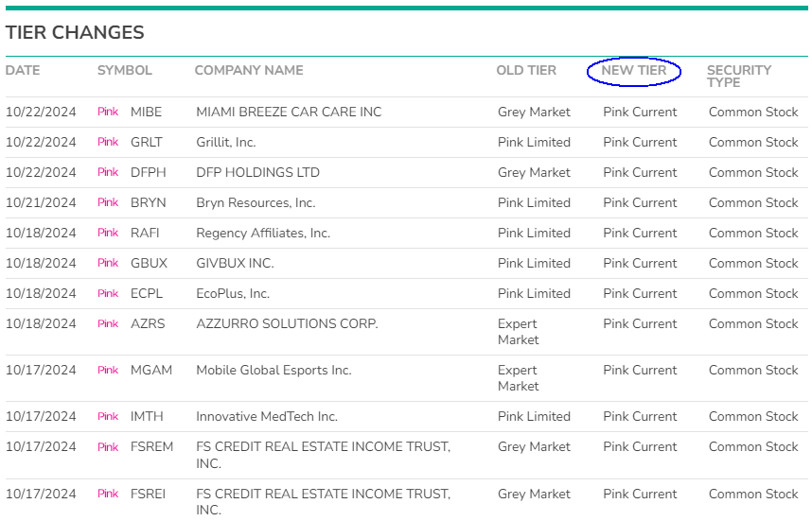Sort by the NEW TIER column header
The image size is (812, 521).
pos(634,70)
